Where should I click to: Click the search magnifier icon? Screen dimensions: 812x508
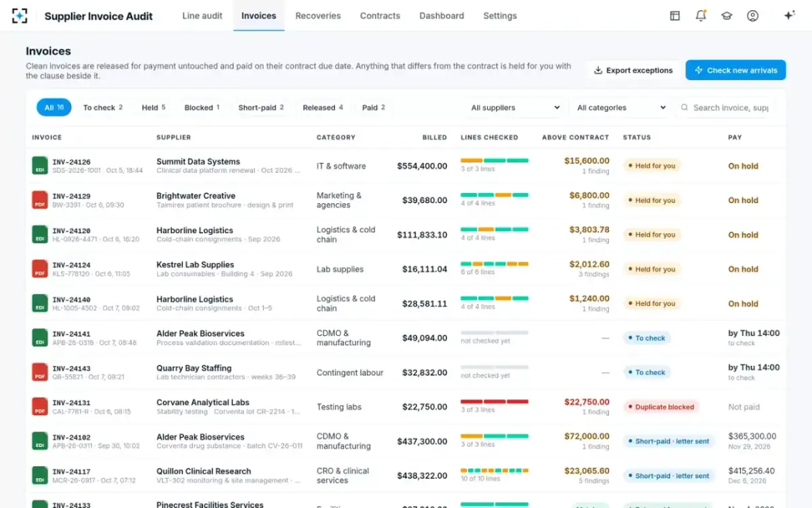coord(684,108)
